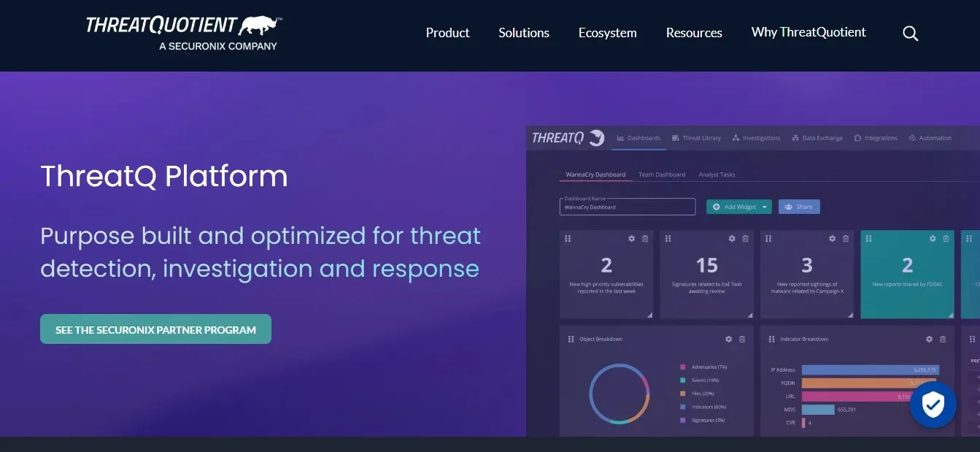Switch to Team Dashboard tab
980x452 pixels.
(662, 175)
